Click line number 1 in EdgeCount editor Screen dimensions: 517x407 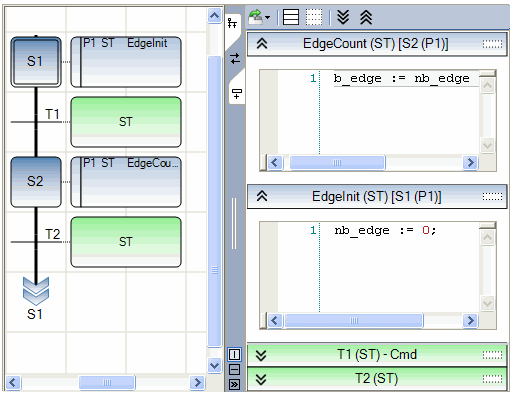313,78
